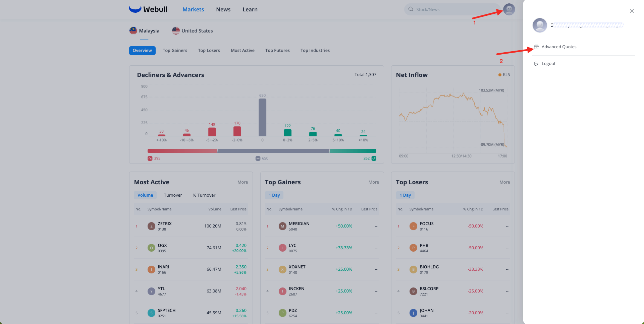
Task: Click the Advanced Quotes icon
Action: [536, 47]
